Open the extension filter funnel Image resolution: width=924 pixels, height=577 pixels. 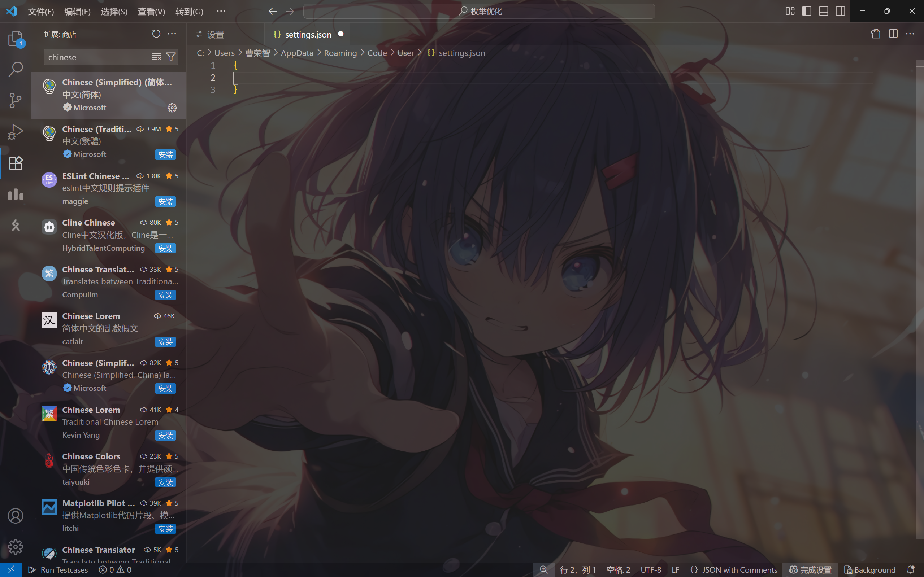(x=171, y=57)
